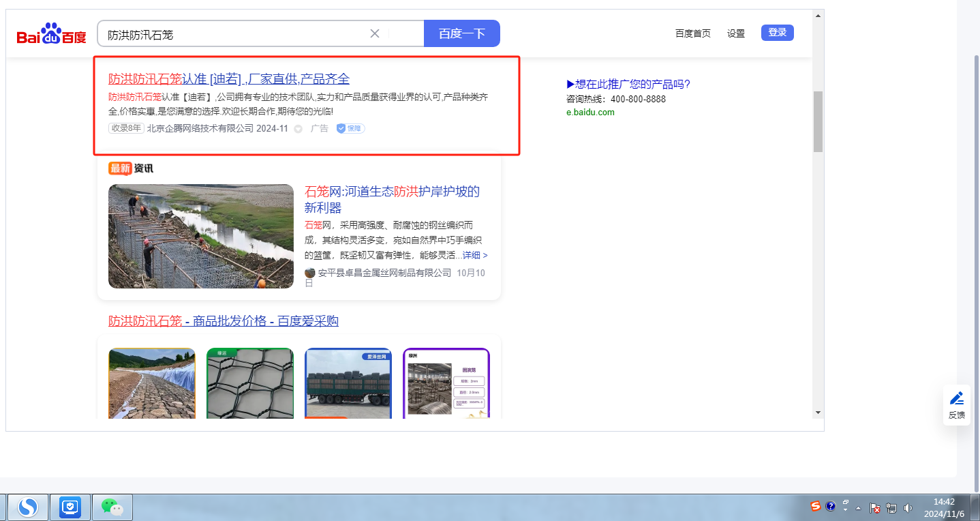Viewport: 980px width, 521px height.
Task: Show hidden tray icons arrow
Action: 859,507
